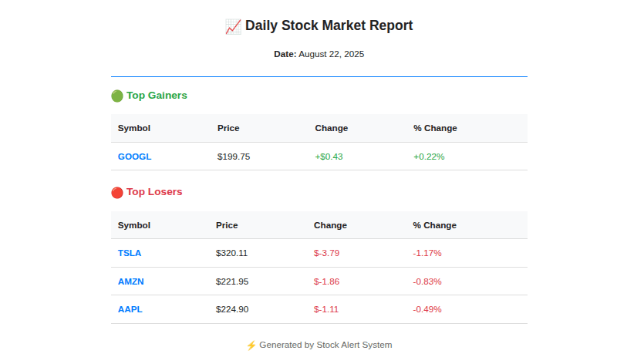
Task: Open the AMZN symbol link
Action: tap(131, 281)
